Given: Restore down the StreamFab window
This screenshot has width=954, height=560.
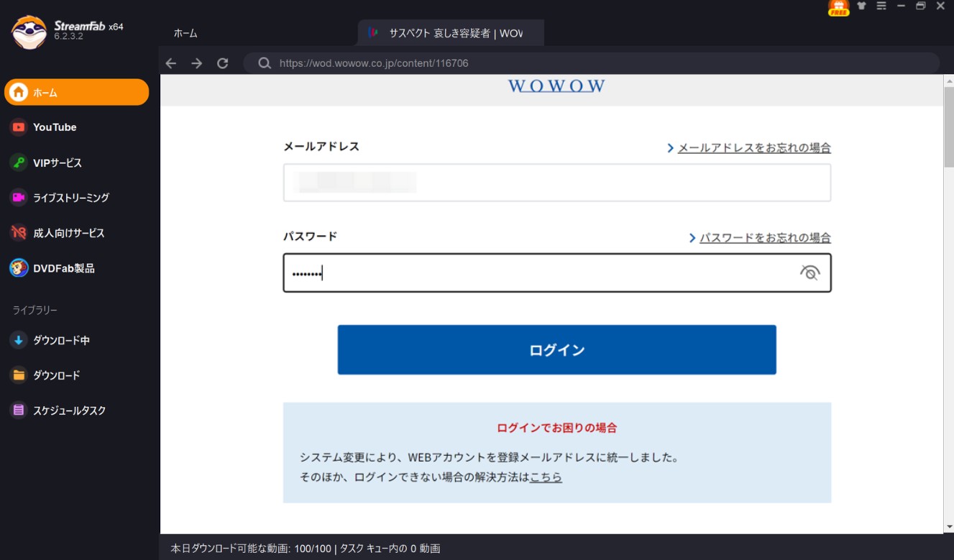Looking at the screenshot, I should click(920, 6).
